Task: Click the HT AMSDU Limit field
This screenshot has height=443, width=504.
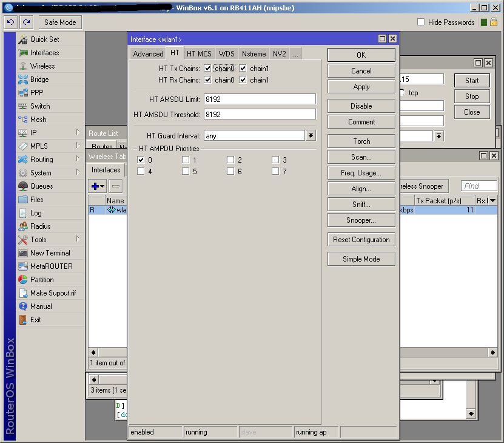Action: 260,99
